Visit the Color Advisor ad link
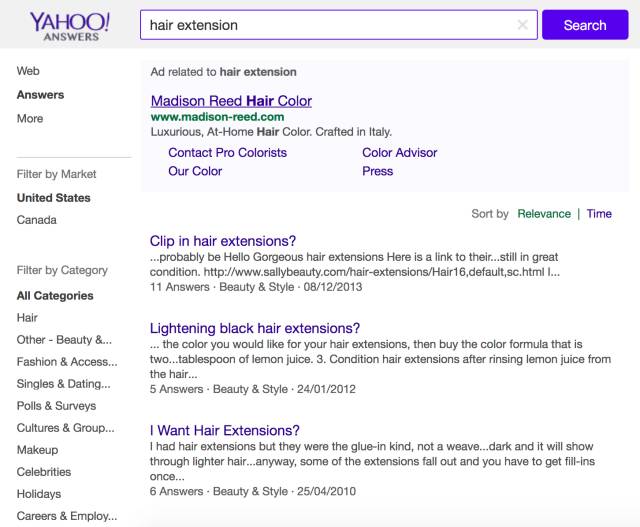The width and height of the screenshot is (640, 527). (x=400, y=153)
